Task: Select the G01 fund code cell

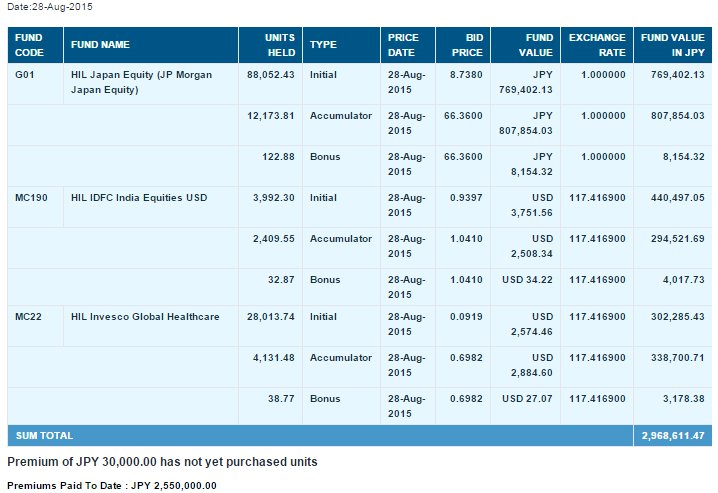Action: click(25, 75)
